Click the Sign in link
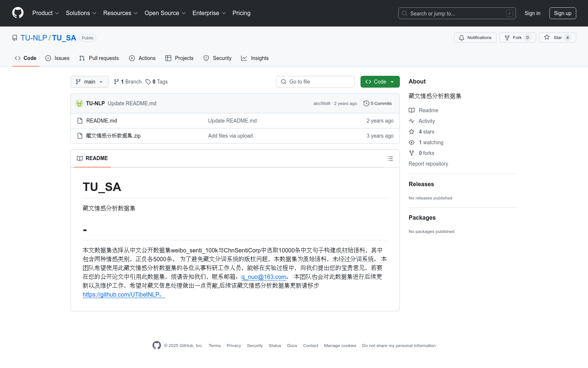The height and width of the screenshot is (368, 588). [x=532, y=13]
